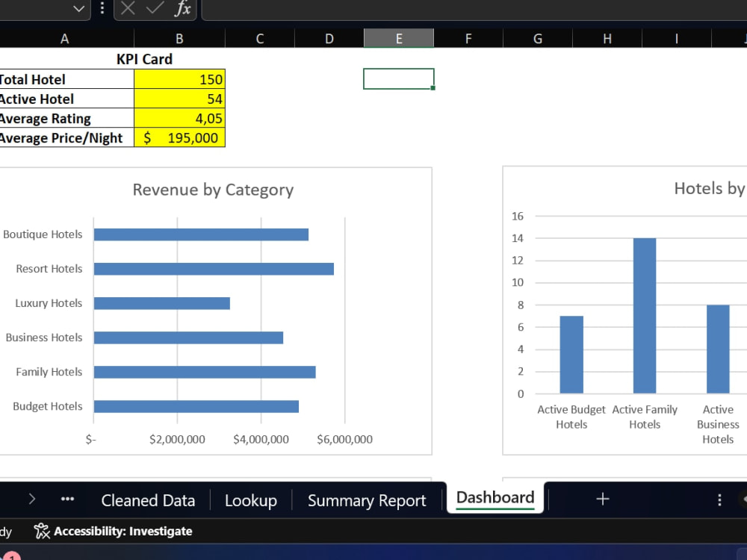Select the cell showing $ 195,000

(x=179, y=138)
